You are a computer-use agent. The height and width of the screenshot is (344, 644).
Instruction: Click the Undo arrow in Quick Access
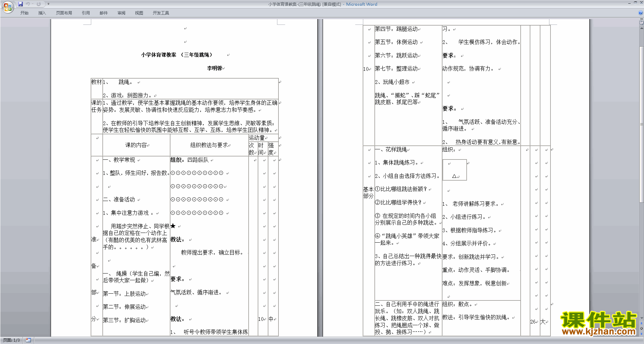(x=28, y=4)
